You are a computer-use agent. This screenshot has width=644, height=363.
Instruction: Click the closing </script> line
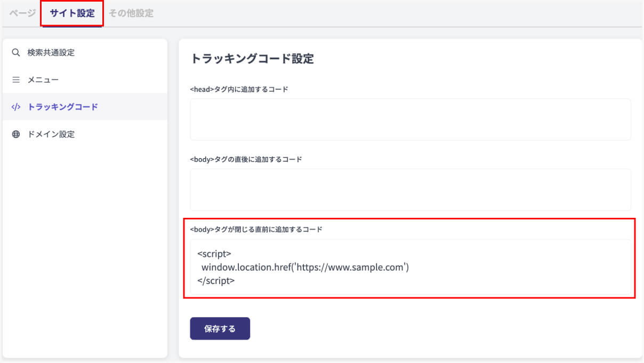216,280
